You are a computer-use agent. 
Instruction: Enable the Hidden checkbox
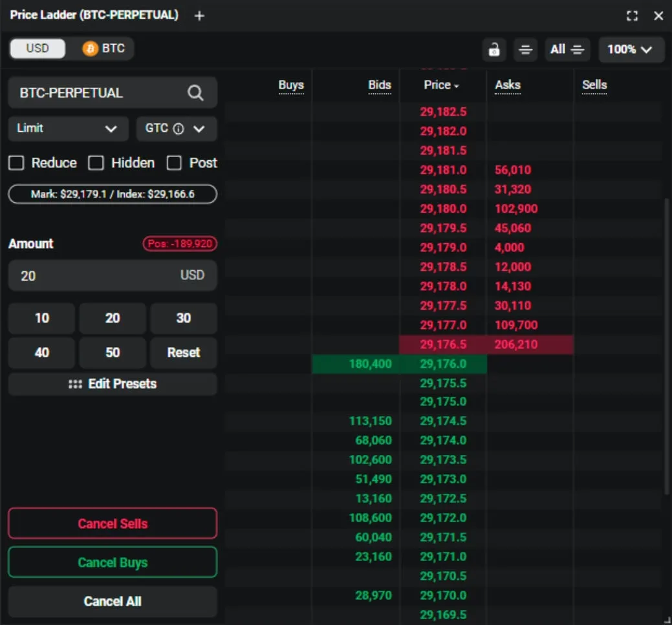click(x=96, y=163)
